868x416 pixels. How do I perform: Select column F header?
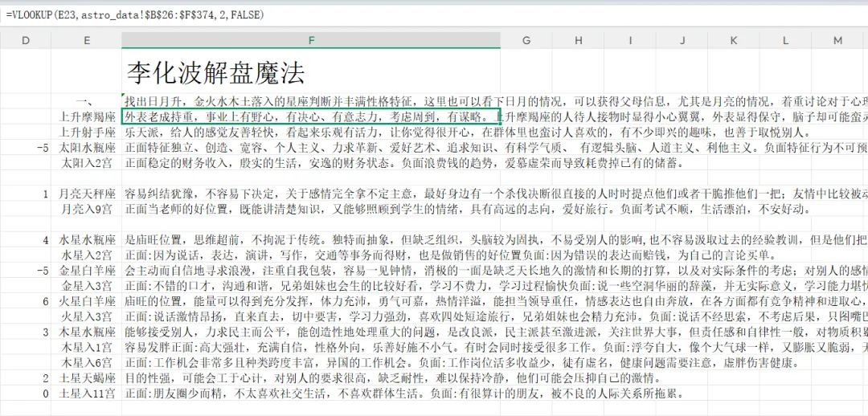coord(311,40)
